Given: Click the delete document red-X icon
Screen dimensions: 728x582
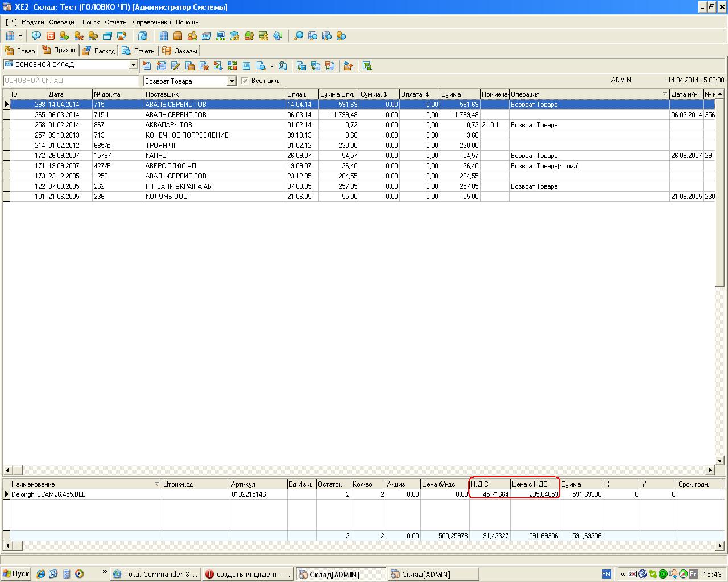Looking at the screenshot, I should [x=204, y=66].
